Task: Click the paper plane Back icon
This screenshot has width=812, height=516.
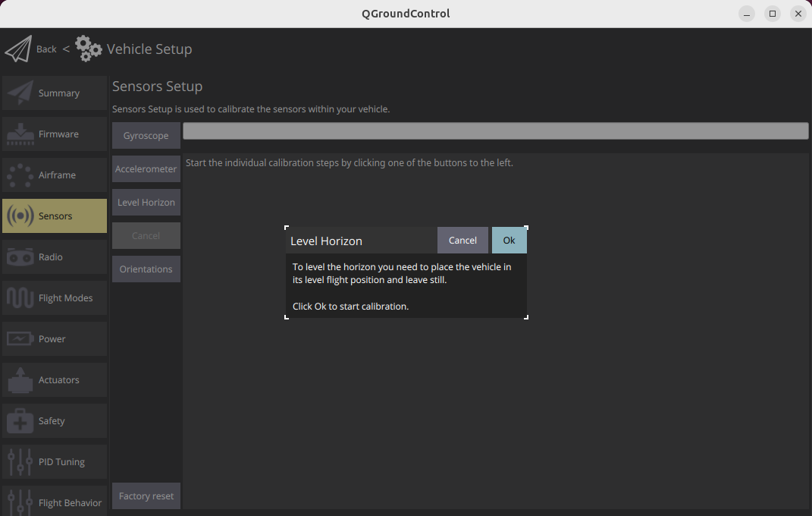Action: [x=18, y=49]
